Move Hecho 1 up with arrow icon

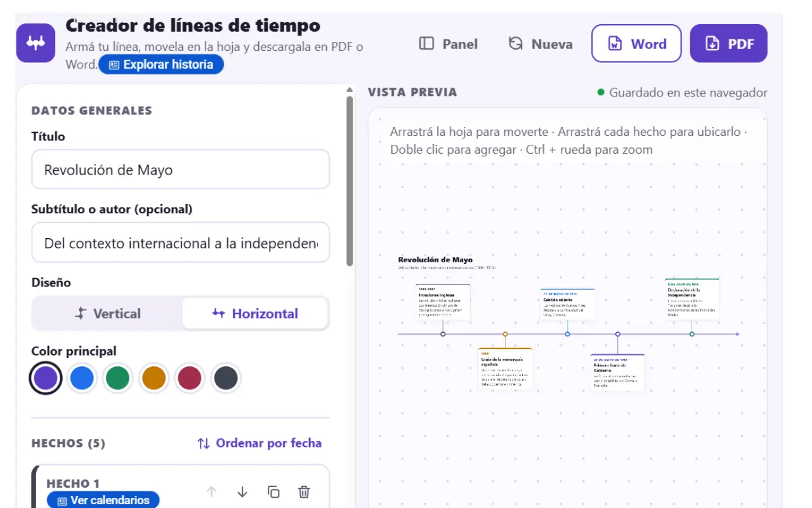(x=212, y=492)
